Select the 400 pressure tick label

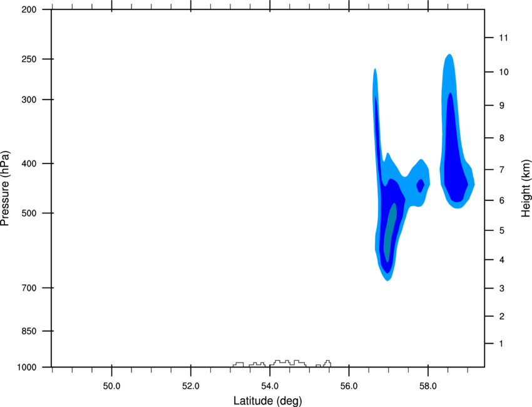[29, 163]
